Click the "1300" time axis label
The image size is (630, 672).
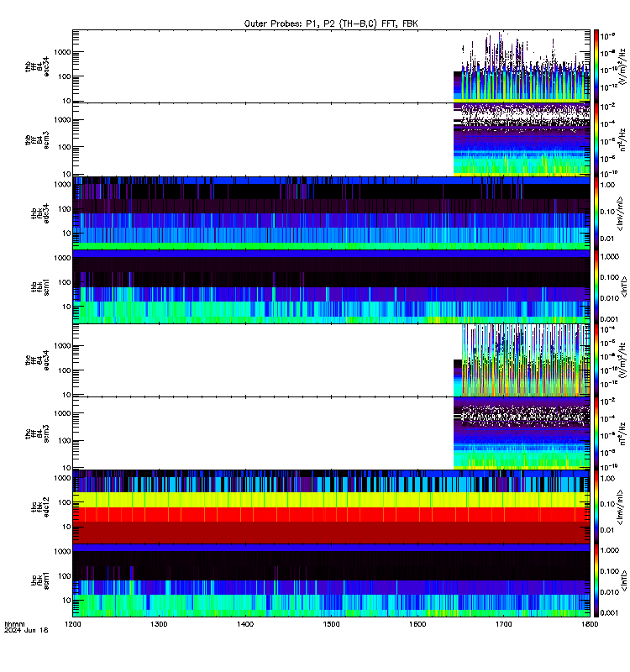pos(159,624)
